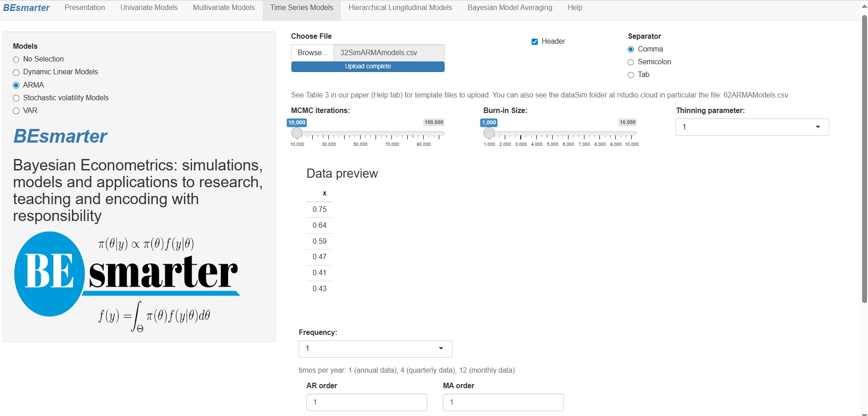The height and width of the screenshot is (416, 868).
Task: Select the Semicolon separator option
Action: coord(631,62)
